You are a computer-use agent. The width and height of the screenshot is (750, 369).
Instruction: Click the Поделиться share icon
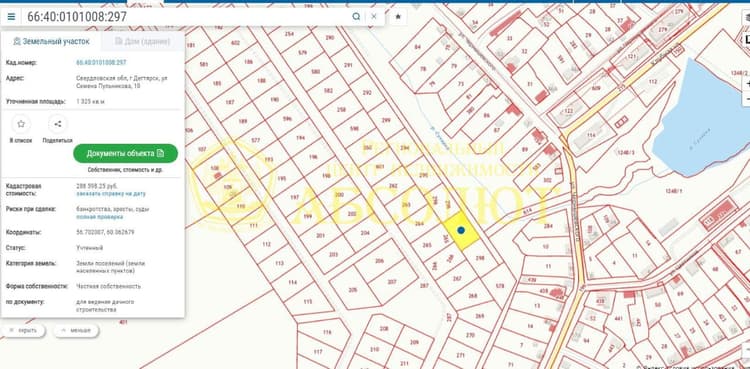(x=58, y=124)
